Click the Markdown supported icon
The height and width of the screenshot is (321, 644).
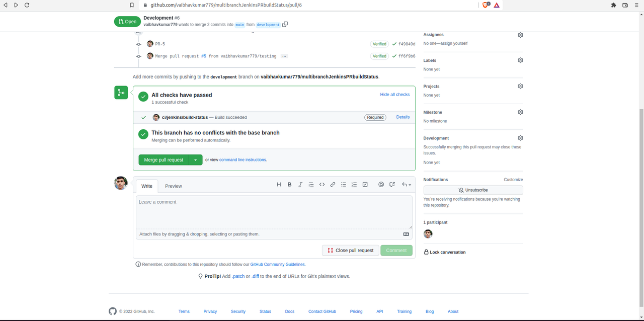[x=406, y=234]
